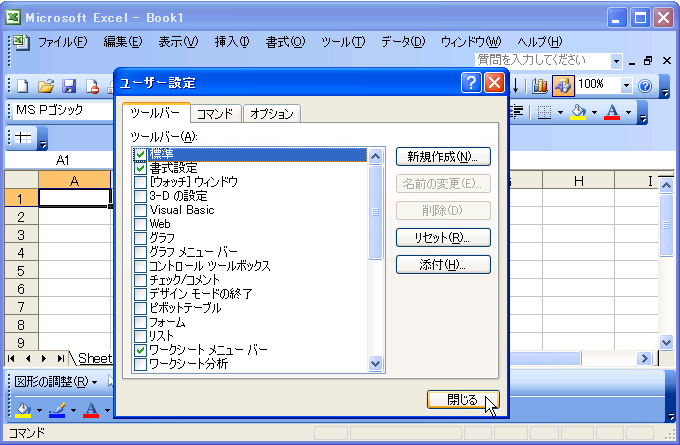
Task: Click the Borders icon in formatting toolbar
Action: click(x=544, y=112)
